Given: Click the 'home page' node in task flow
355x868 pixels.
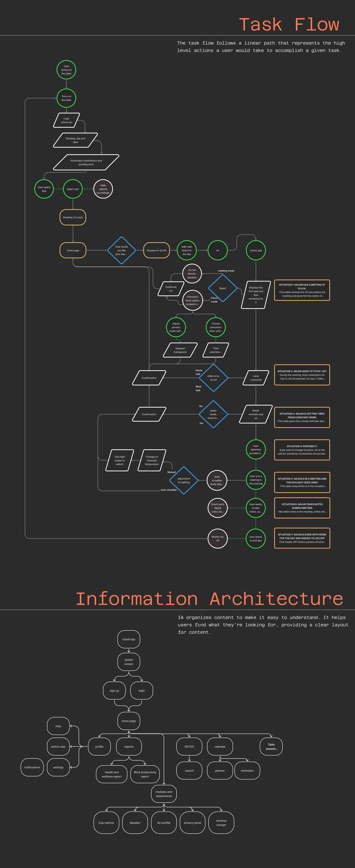Looking at the screenshot, I should pos(73,250).
